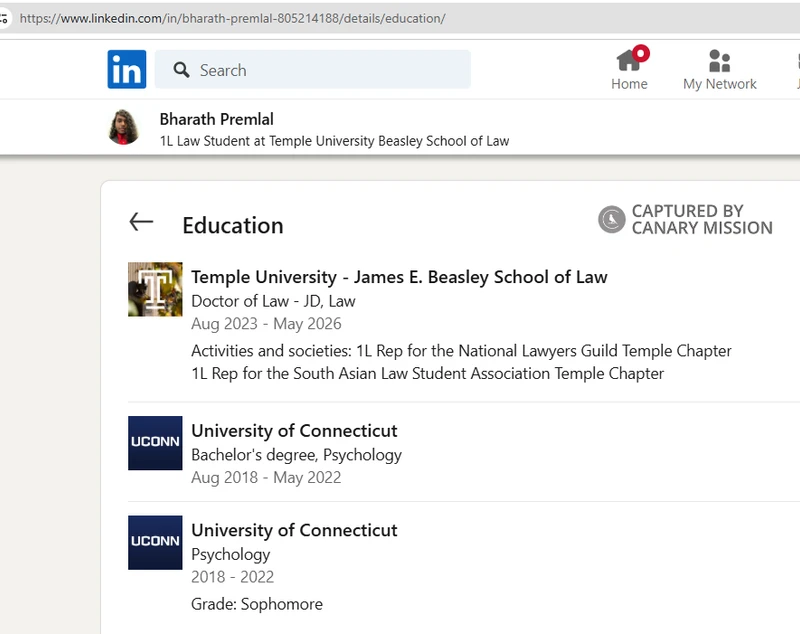
Task: Open University of Connecticut Bachelor's degree entry
Action: 294,430
